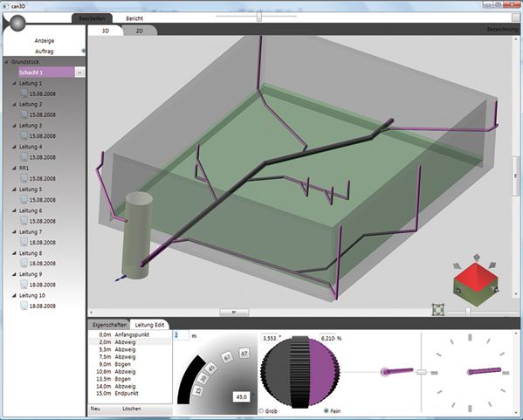Collapse the Leitung 5 tree node

[x=14, y=189]
